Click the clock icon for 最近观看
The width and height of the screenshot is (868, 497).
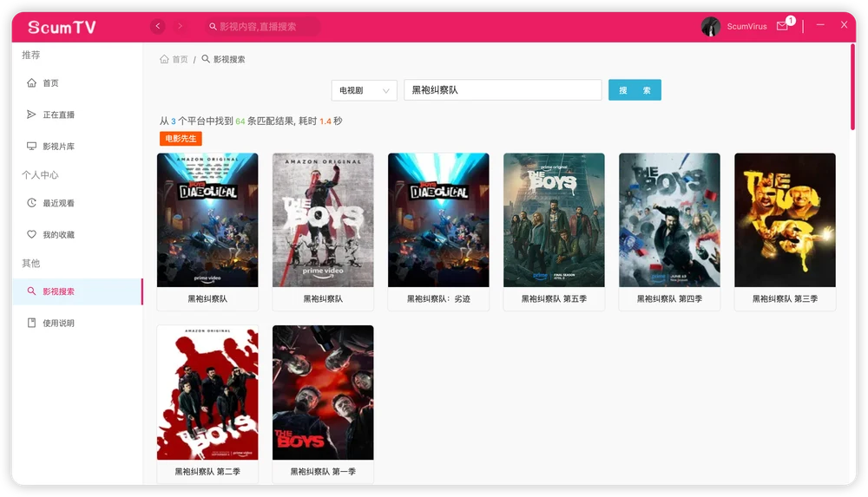[31, 203]
